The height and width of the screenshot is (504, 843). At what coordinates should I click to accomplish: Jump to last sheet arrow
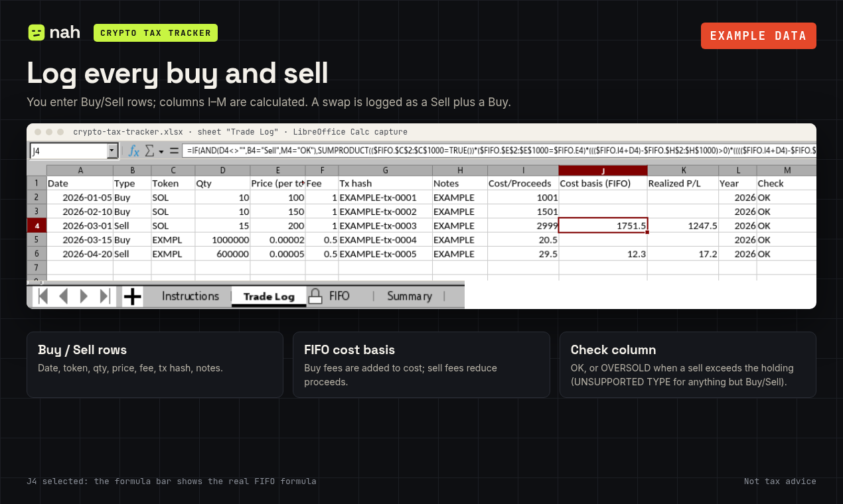click(x=104, y=296)
